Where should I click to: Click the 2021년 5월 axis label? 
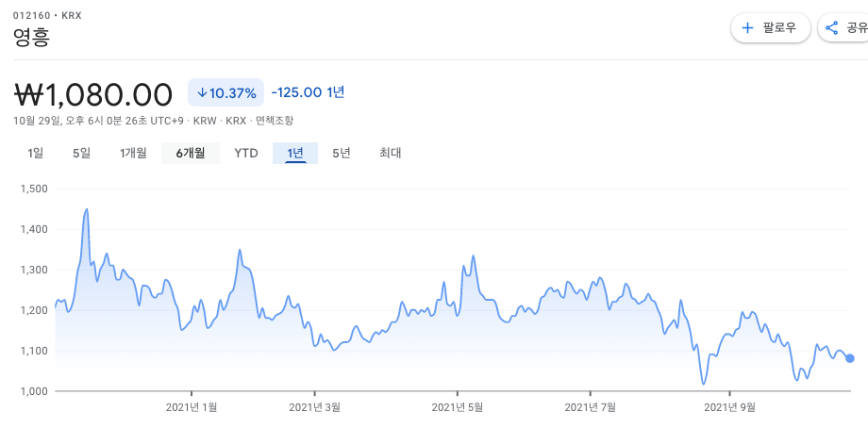[458, 407]
